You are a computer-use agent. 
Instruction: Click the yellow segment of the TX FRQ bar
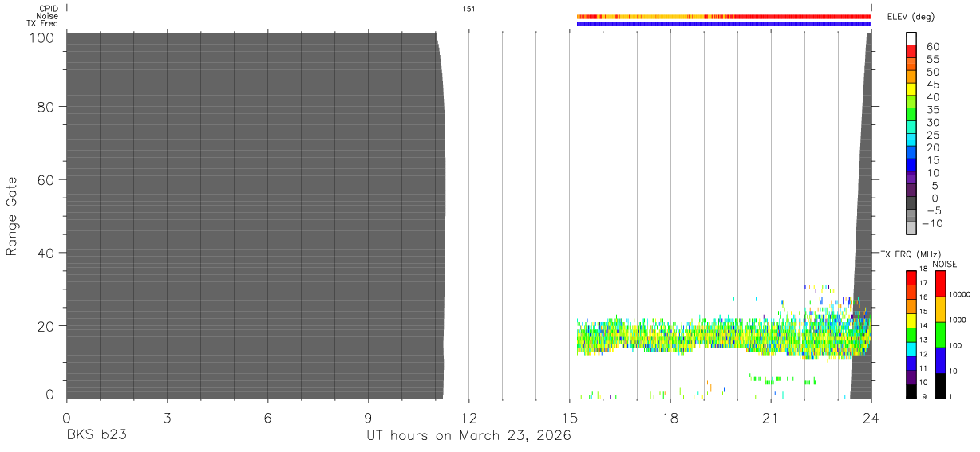(x=911, y=320)
